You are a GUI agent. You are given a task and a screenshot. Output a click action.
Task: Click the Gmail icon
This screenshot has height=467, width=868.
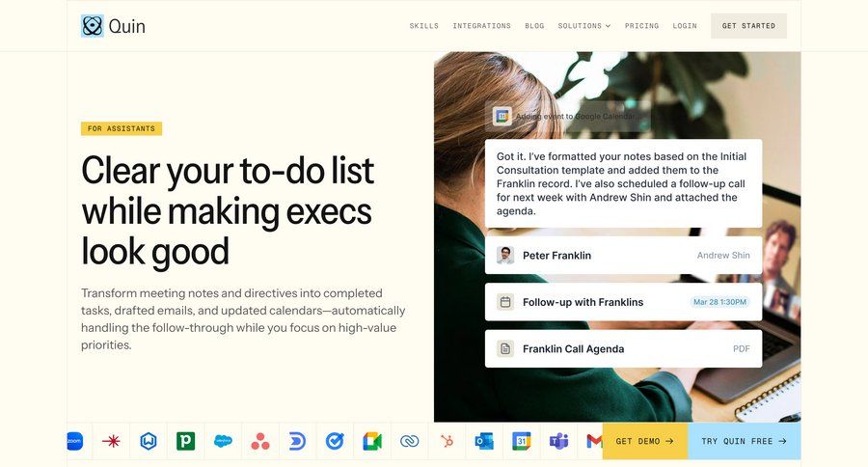pos(594,441)
